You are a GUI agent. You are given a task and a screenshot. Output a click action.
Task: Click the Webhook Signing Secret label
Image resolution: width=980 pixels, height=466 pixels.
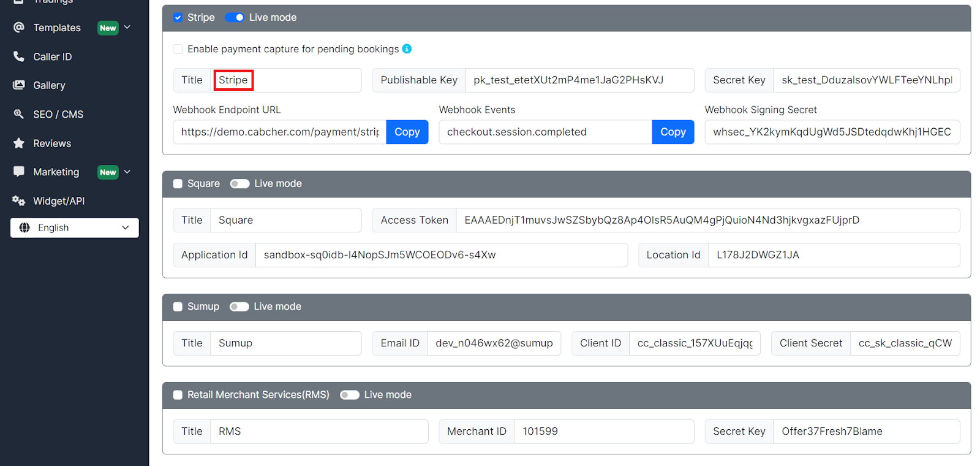[x=761, y=110]
